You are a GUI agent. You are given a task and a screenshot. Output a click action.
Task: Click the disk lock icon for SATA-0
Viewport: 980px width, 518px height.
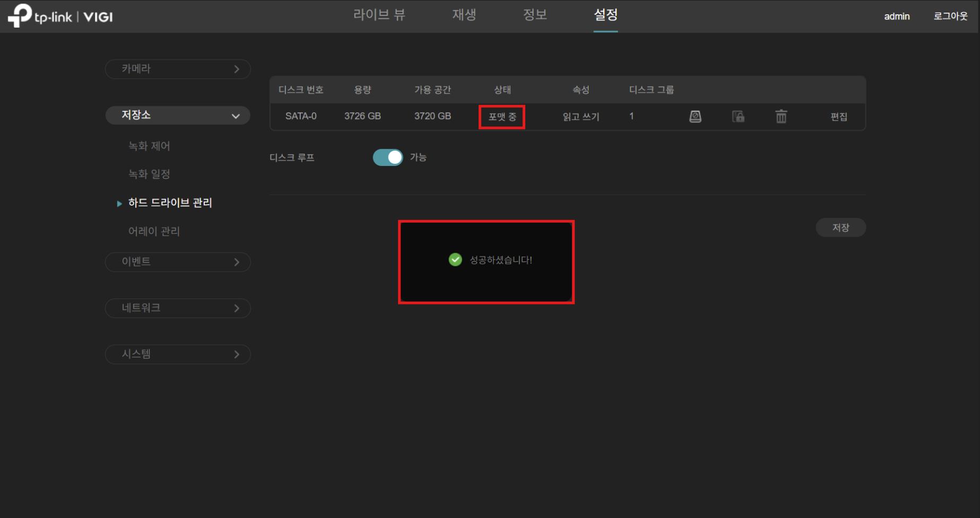pyautogui.click(x=738, y=117)
